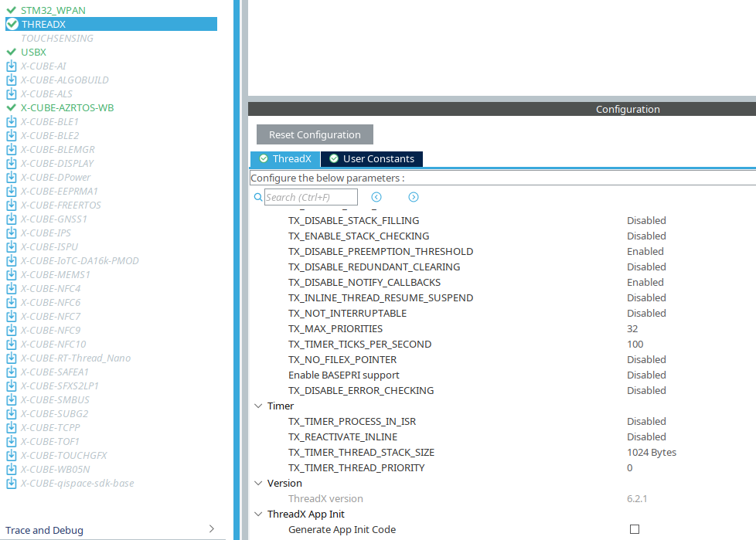
Task: Click the green check icon beside X-CUBE-AZRTOS-WB
Action: pyautogui.click(x=12, y=108)
